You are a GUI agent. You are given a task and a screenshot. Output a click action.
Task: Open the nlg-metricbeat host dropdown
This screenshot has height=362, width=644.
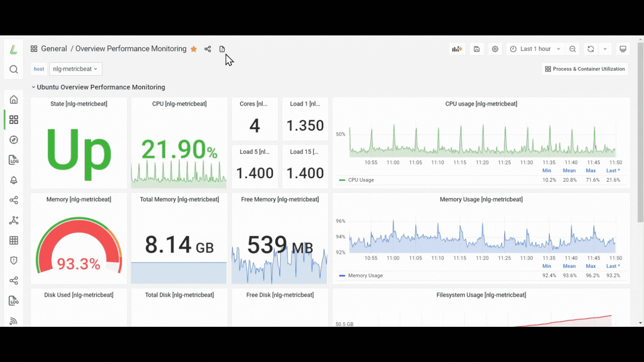click(x=75, y=69)
